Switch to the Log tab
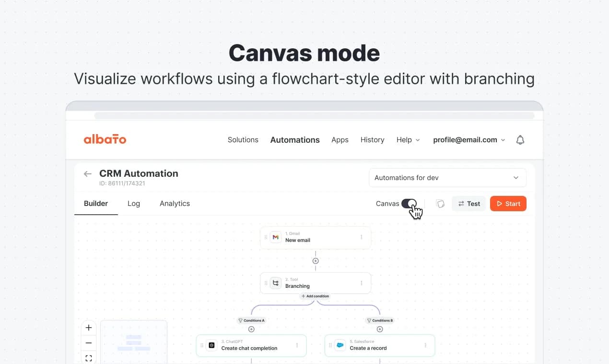This screenshot has height=364, width=609. click(134, 204)
